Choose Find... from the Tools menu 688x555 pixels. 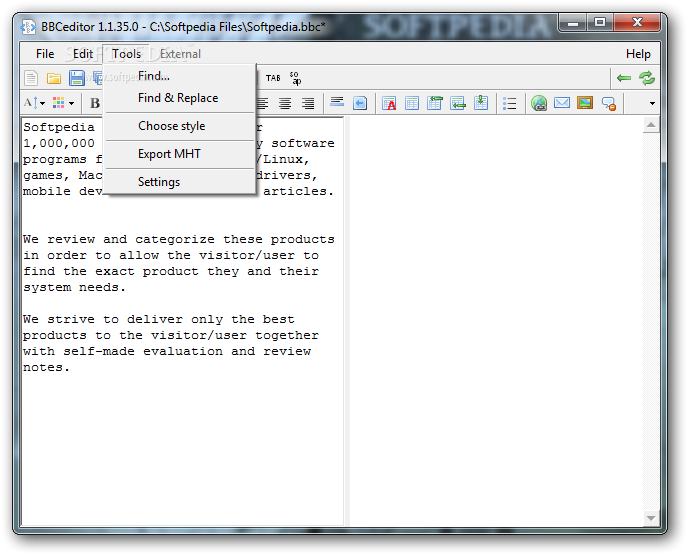(x=180, y=76)
